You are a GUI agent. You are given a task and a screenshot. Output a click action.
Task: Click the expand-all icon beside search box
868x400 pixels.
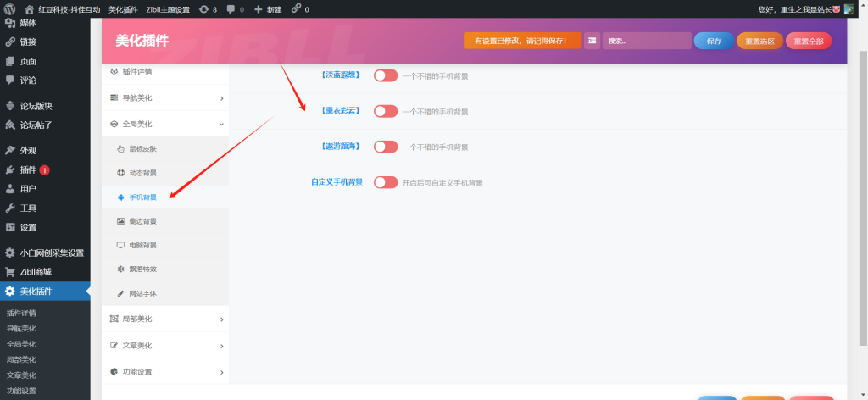pyautogui.click(x=592, y=41)
